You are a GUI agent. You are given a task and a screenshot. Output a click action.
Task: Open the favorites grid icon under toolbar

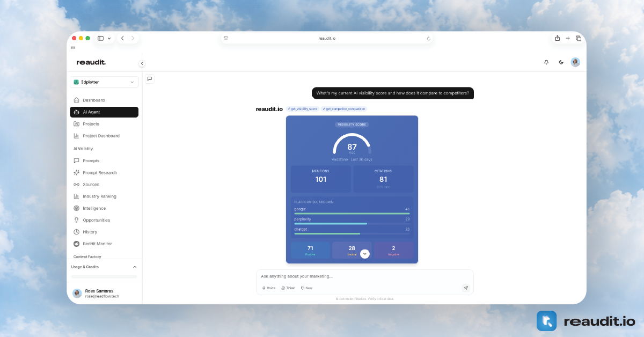tap(73, 47)
